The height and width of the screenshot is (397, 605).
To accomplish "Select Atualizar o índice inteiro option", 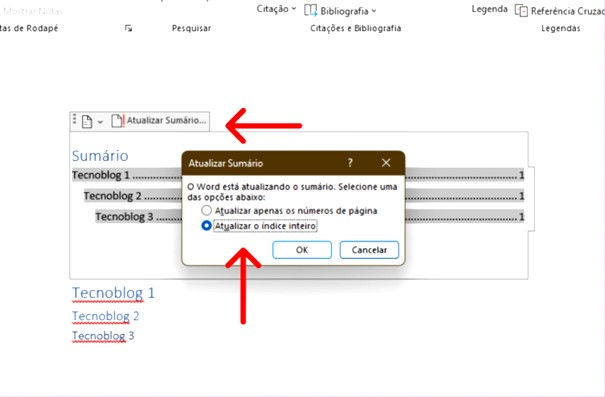I will click(x=259, y=226).
